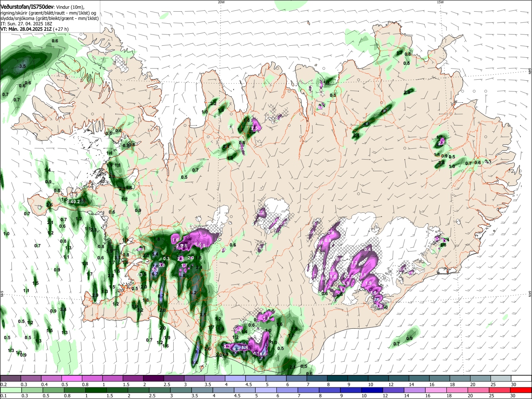Screen dimensions: 532x399
Task: Pick the rain-legend blue swatch above 9
Action: [x=351, y=390]
